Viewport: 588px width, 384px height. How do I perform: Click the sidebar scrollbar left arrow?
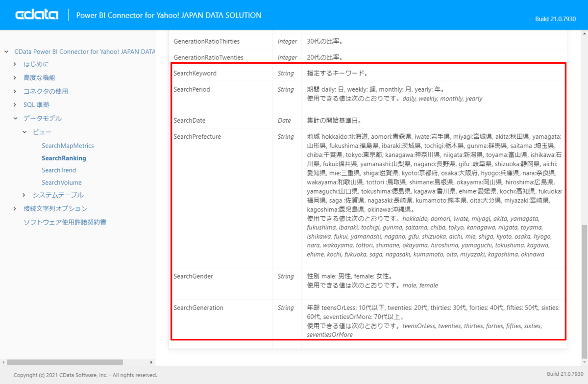click(x=3, y=362)
